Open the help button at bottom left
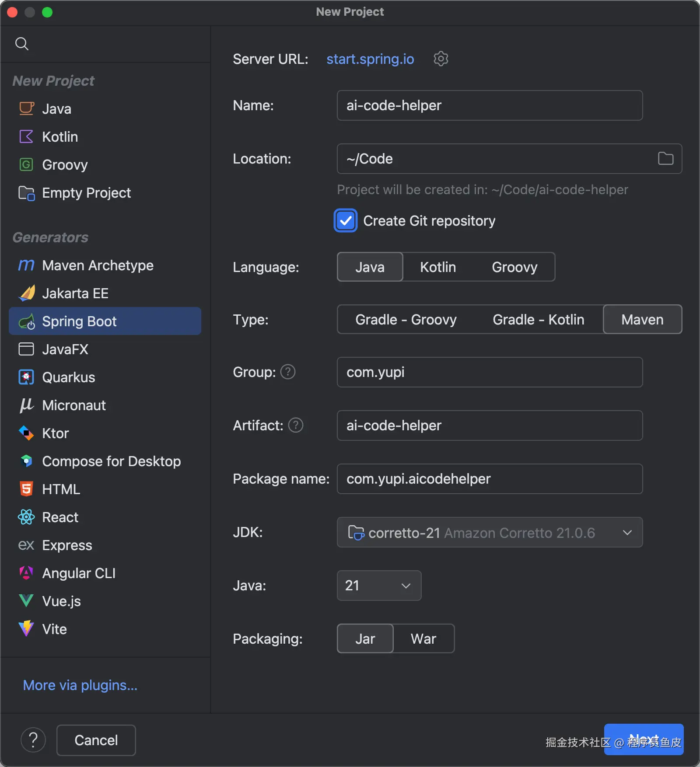The width and height of the screenshot is (700, 767). [x=33, y=740]
